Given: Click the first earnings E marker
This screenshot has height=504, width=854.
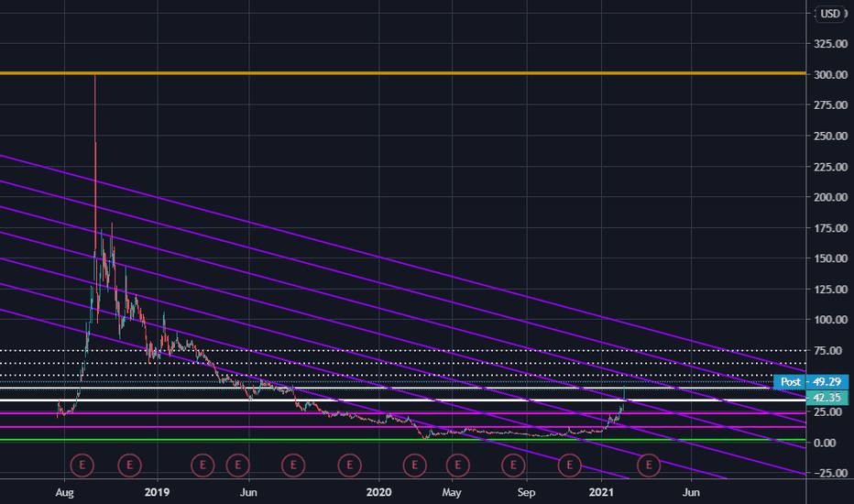Looking at the screenshot, I should (82, 466).
